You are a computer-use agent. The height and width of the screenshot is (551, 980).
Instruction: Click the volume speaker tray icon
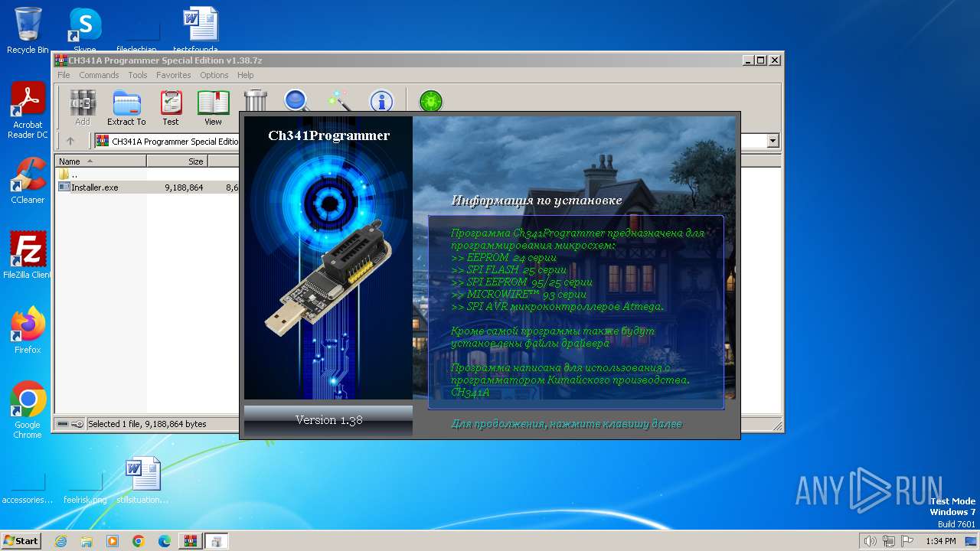[x=870, y=541]
